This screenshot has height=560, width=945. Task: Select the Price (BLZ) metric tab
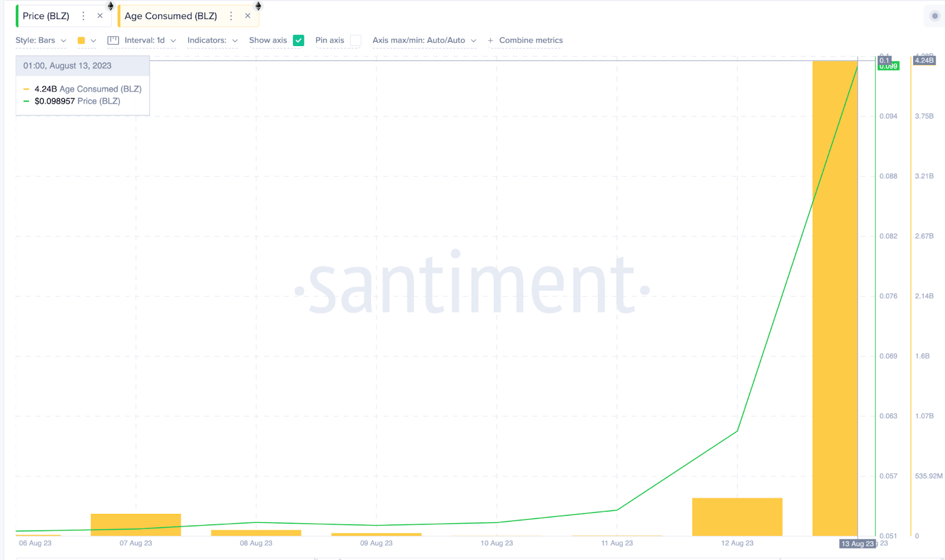tap(46, 16)
